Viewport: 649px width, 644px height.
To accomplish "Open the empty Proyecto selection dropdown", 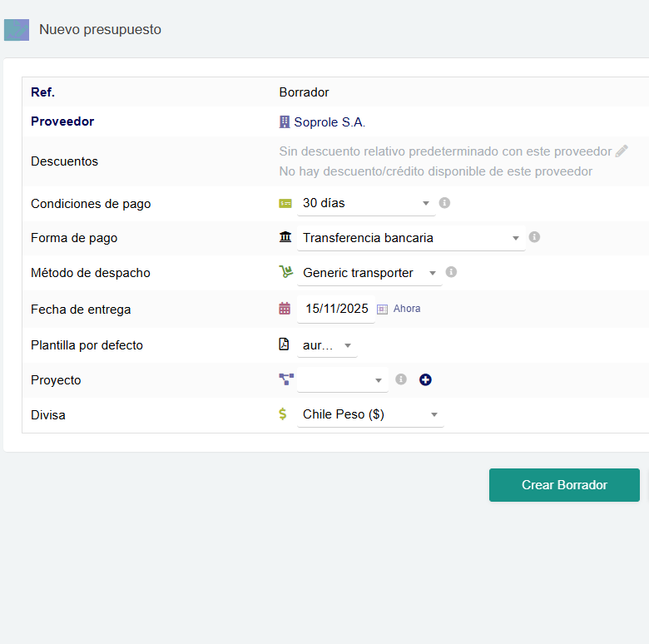I will [343, 380].
